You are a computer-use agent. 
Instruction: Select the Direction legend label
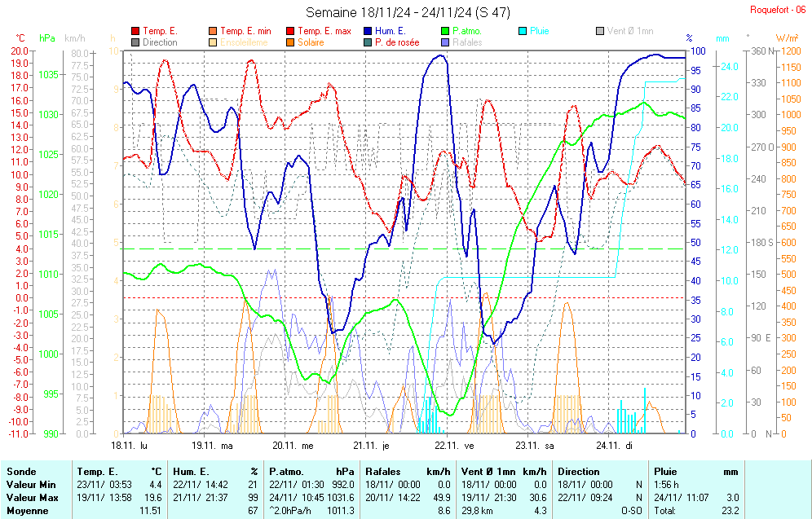click(x=160, y=42)
